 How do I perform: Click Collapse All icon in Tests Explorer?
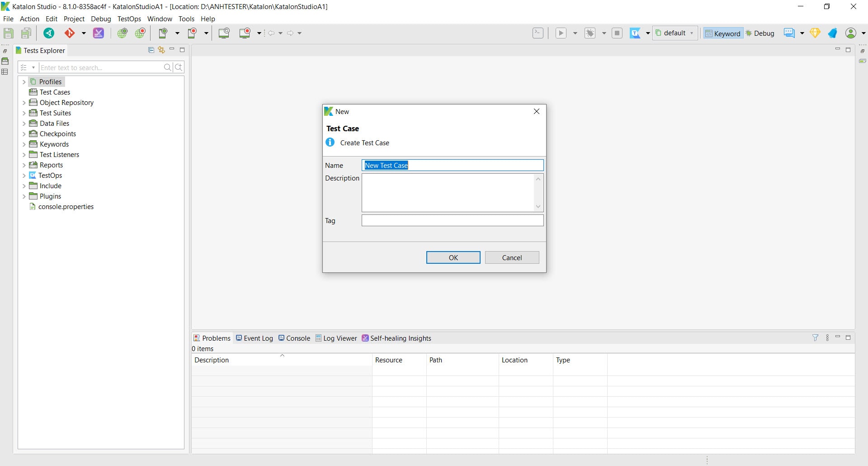click(151, 50)
